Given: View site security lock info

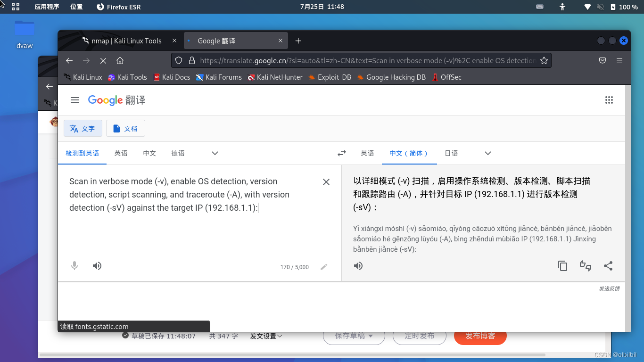Looking at the screenshot, I should click(191, 60).
